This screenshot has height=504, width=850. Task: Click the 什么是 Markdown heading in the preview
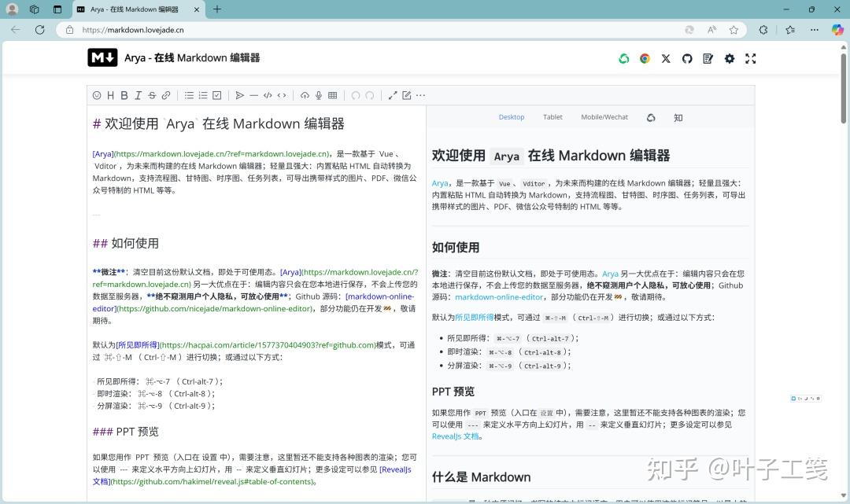(x=482, y=477)
